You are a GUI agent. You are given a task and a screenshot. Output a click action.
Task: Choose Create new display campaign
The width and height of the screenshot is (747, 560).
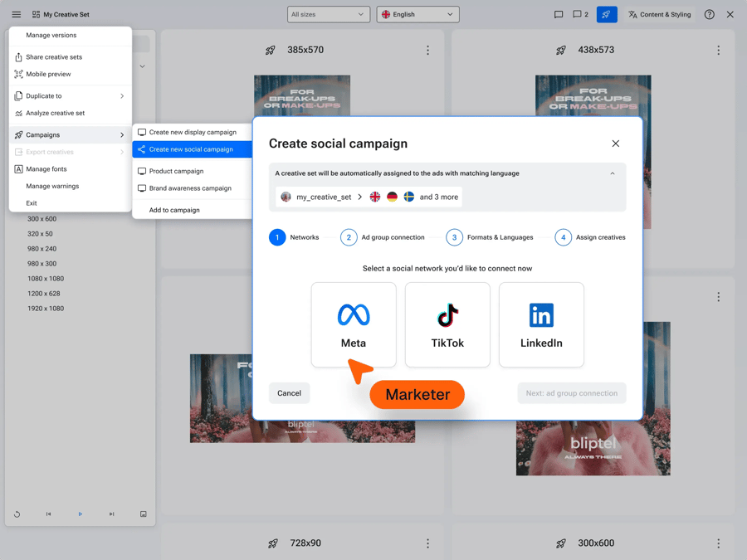193,132
